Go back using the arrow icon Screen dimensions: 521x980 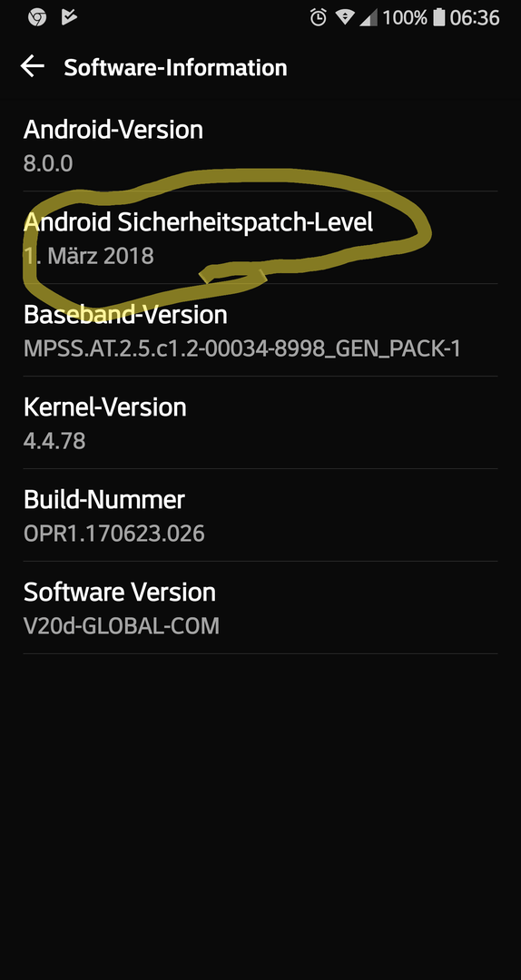(32, 65)
